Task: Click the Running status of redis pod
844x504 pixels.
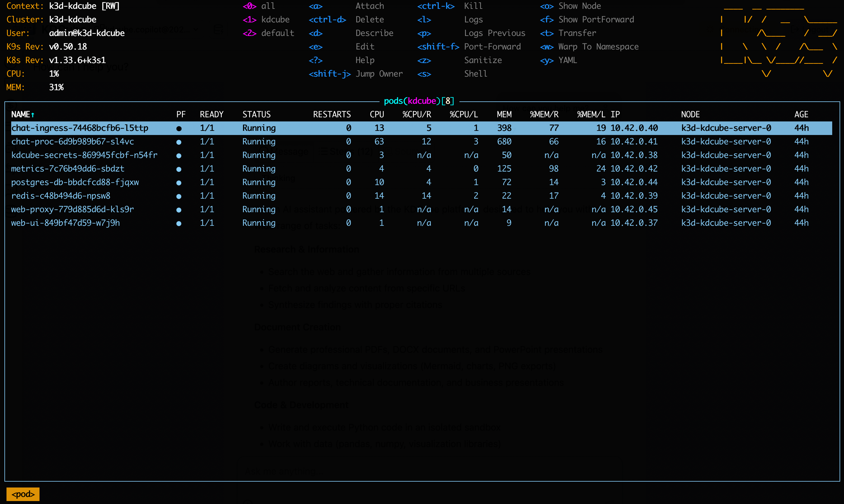Action: click(259, 196)
